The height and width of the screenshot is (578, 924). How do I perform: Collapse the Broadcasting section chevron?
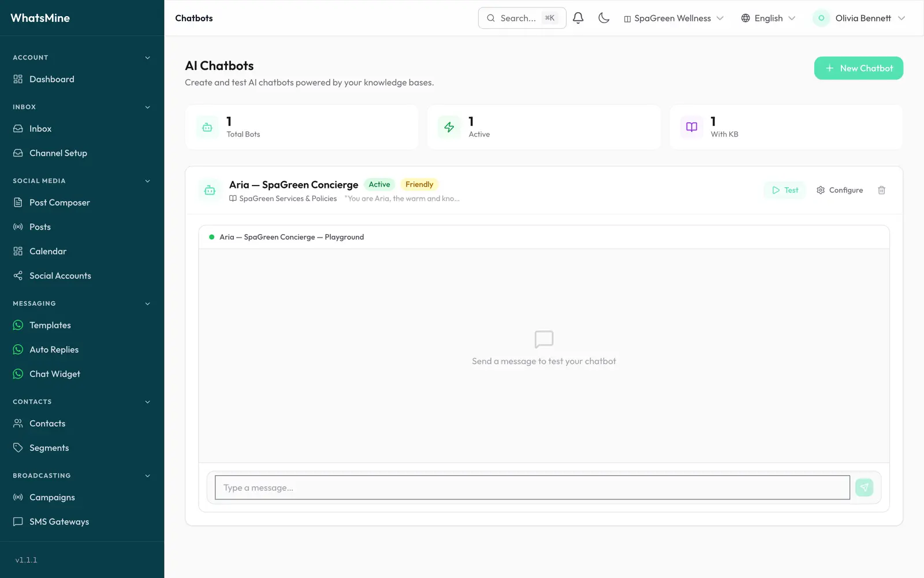147,476
